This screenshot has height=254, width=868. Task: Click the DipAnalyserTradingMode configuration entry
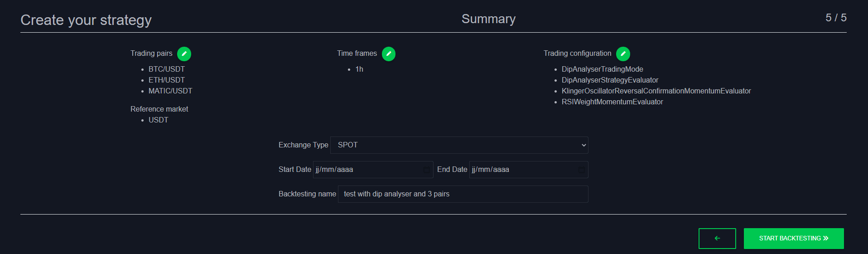click(603, 69)
